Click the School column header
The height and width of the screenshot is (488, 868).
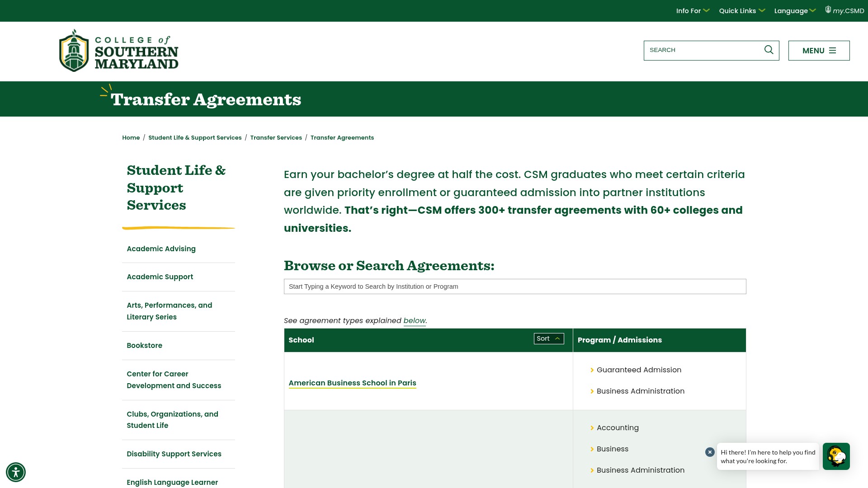tap(301, 340)
